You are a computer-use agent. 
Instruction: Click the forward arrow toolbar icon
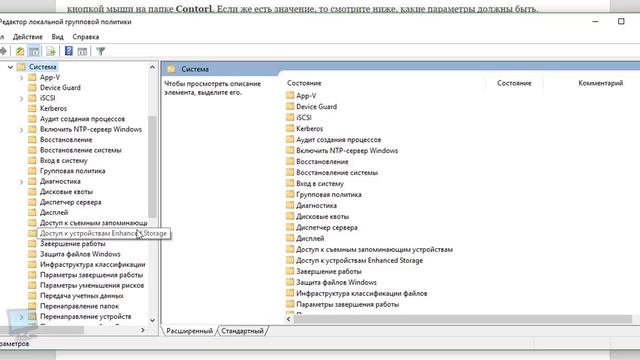point(4,51)
